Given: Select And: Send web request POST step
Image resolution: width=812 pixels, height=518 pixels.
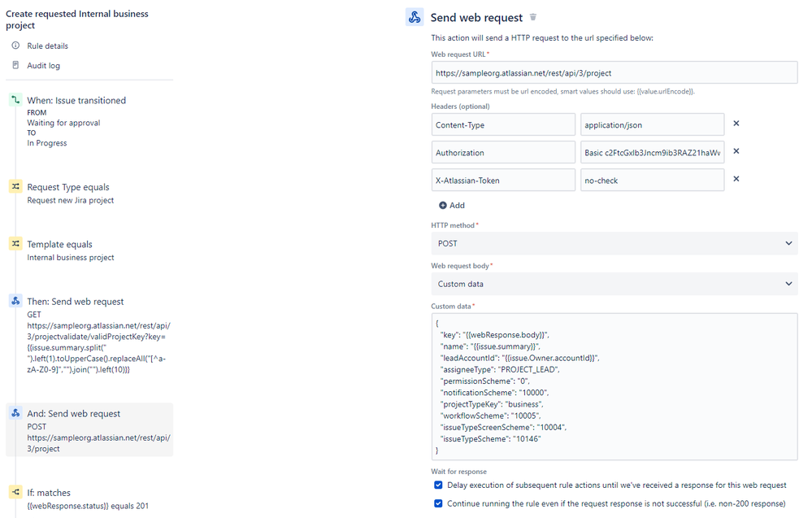Looking at the screenshot, I should 89,429.
